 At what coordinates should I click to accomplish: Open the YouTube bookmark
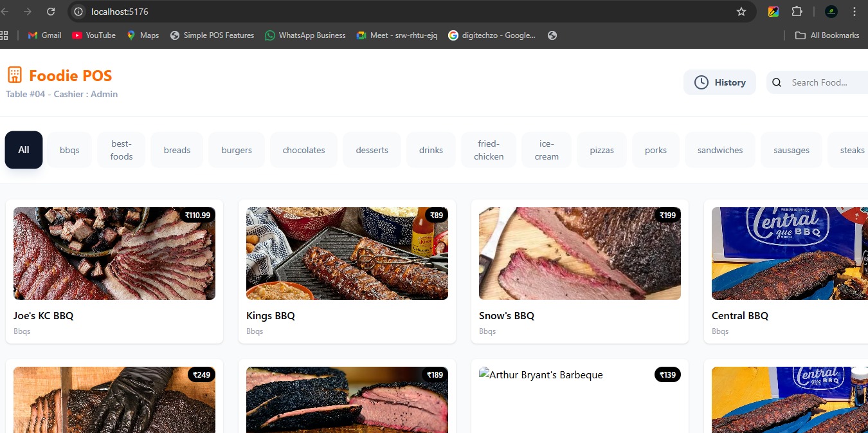tap(94, 35)
